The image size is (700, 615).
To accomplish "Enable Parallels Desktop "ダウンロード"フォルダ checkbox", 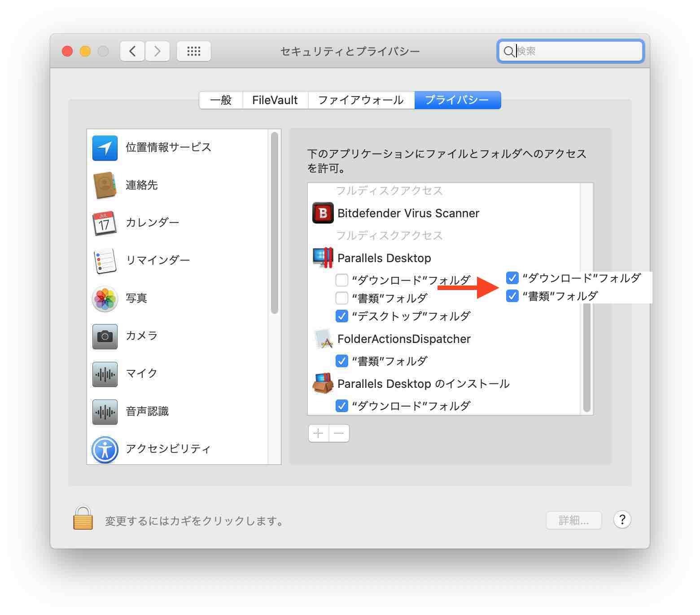I will tap(342, 280).
